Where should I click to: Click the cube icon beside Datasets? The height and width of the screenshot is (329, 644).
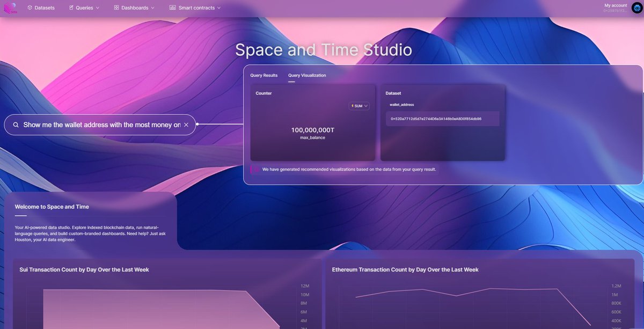pos(30,8)
